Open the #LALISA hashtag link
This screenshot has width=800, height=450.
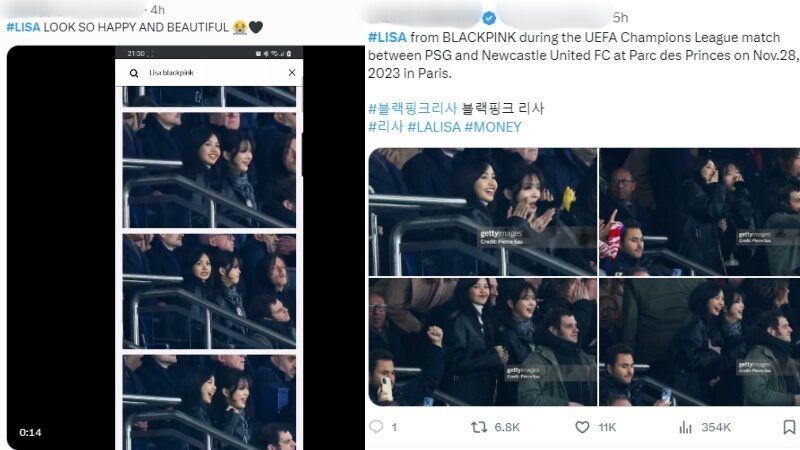coord(434,127)
